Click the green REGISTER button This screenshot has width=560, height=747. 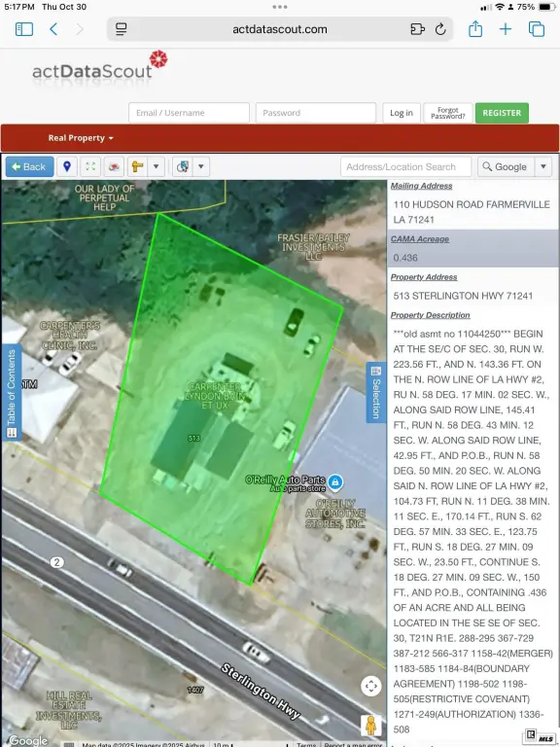pos(502,113)
